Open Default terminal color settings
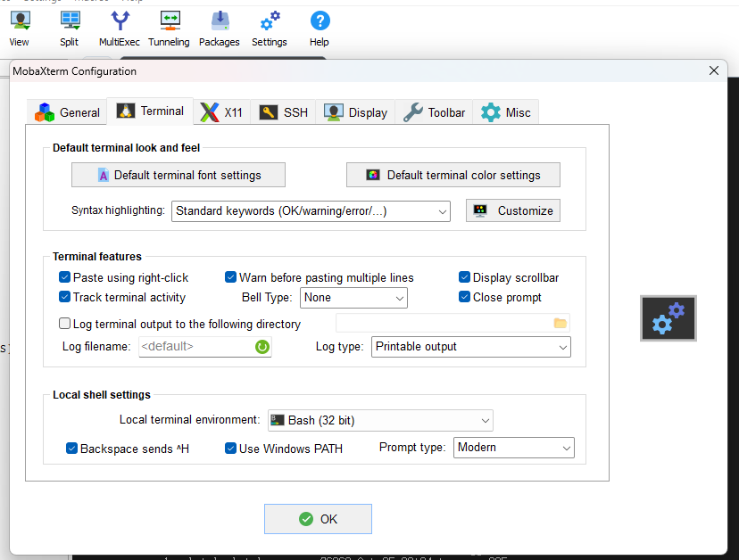Screen dimensions: 739x560 point(453,175)
